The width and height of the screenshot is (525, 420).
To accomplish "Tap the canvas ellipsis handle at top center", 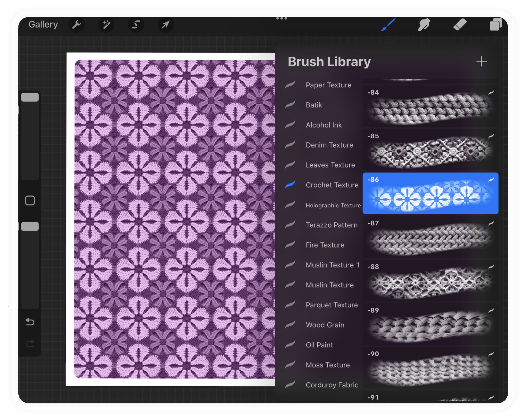I will 281,18.
